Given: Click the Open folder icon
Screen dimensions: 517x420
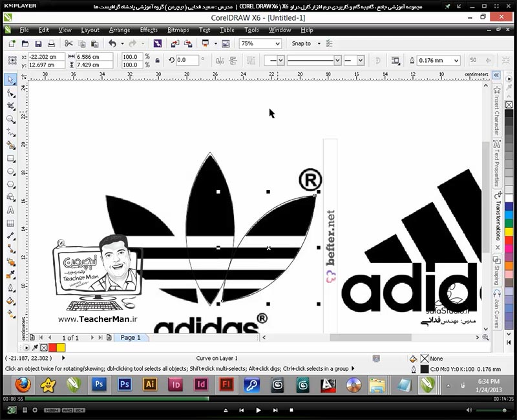Looking at the screenshot, I should coord(25,43).
